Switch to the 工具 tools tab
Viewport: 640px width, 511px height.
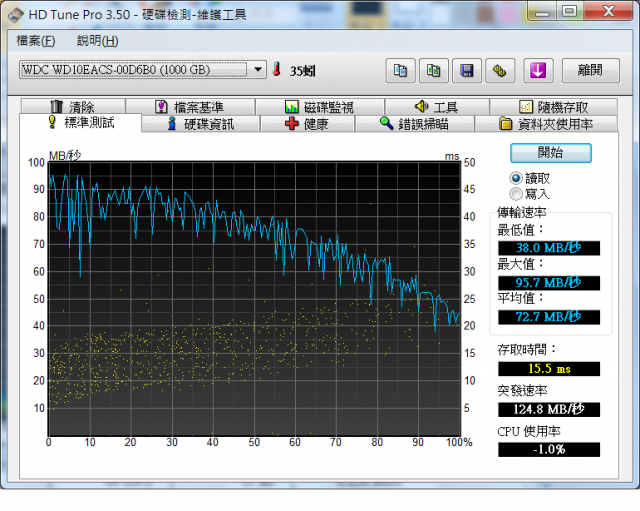[x=437, y=107]
